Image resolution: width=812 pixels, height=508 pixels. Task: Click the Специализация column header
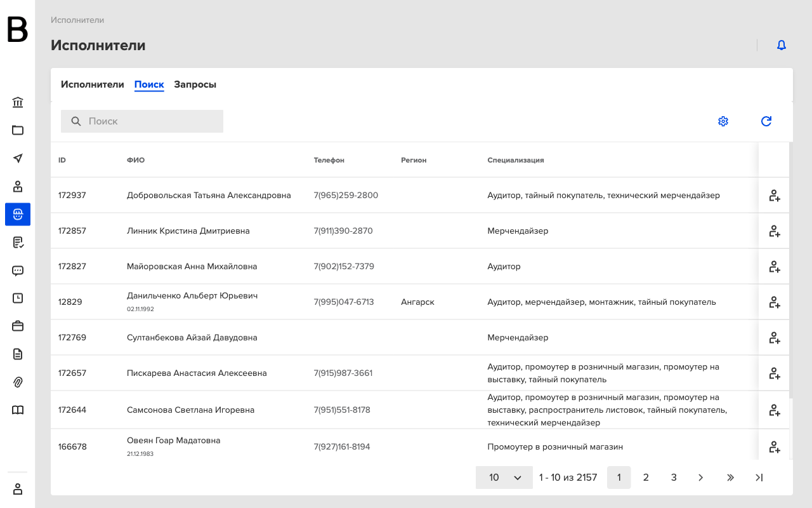coord(516,160)
